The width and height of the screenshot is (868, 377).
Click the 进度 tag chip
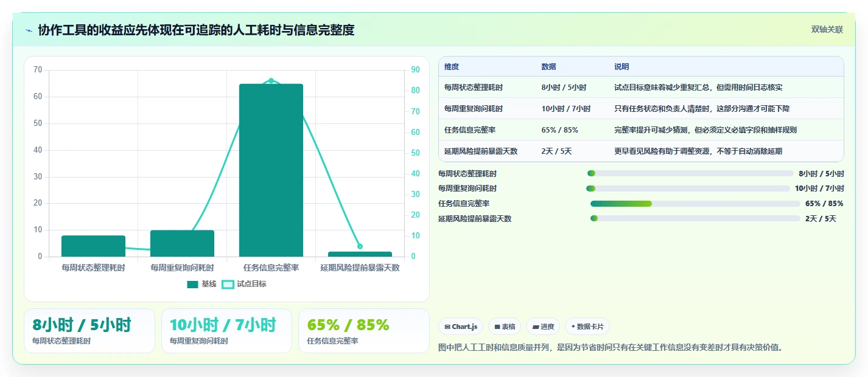(x=543, y=327)
